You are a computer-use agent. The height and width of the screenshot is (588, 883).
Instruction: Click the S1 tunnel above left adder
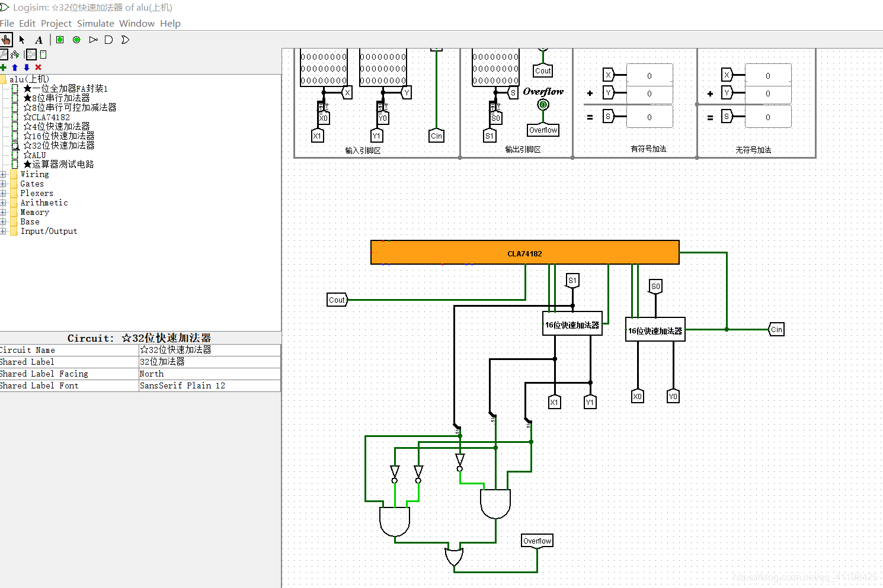572,280
